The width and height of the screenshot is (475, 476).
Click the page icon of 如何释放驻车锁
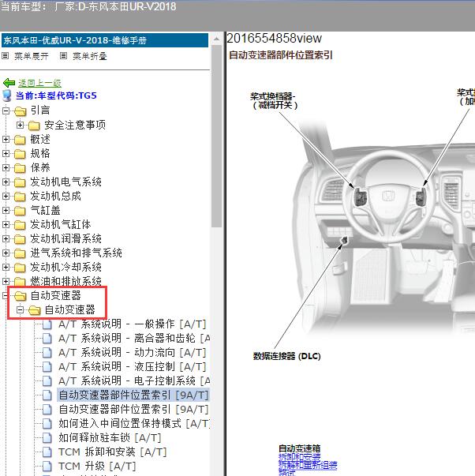coord(47,438)
